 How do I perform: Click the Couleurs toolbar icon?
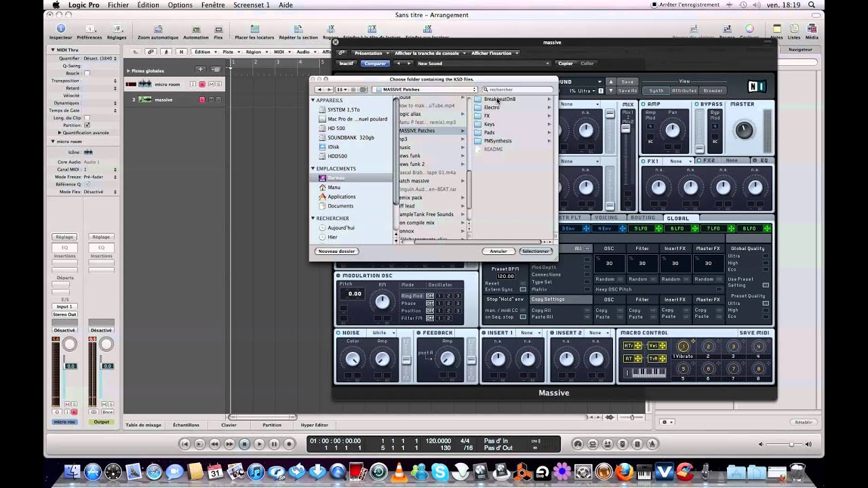coord(749,29)
